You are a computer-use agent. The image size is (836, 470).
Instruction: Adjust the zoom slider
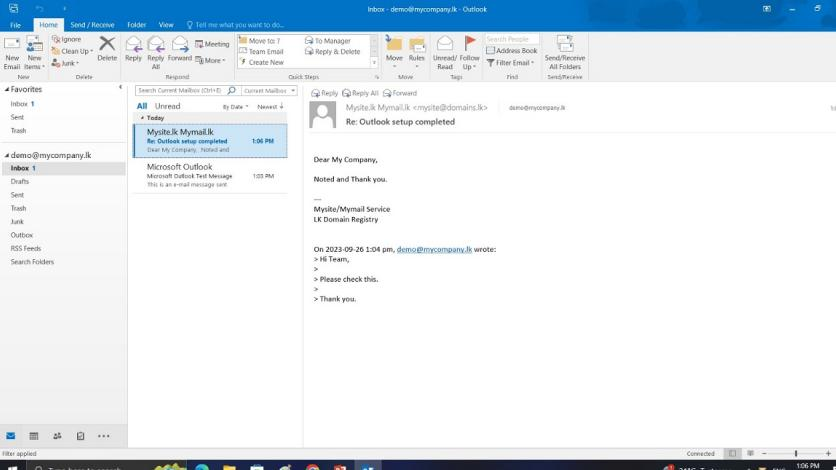click(795, 453)
